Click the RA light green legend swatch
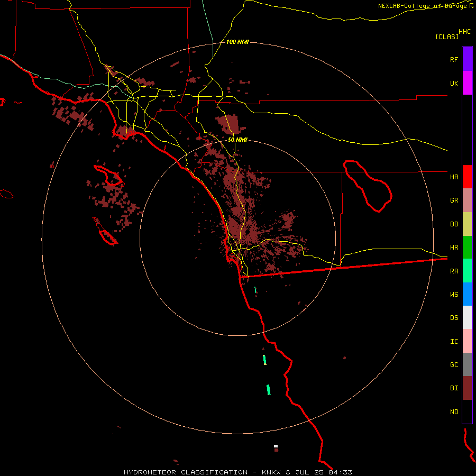This screenshot has height=476, width=476. pyautogui.click(x=467, y=271)
